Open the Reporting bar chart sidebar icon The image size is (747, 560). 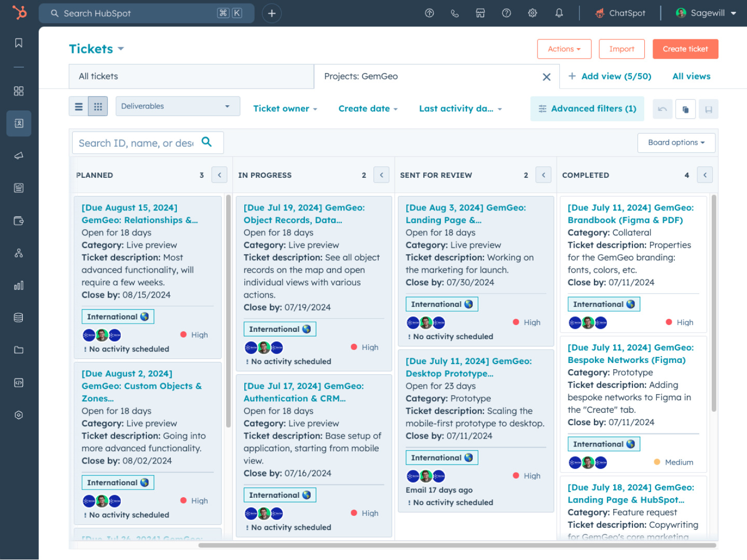[x=19, y=285]
